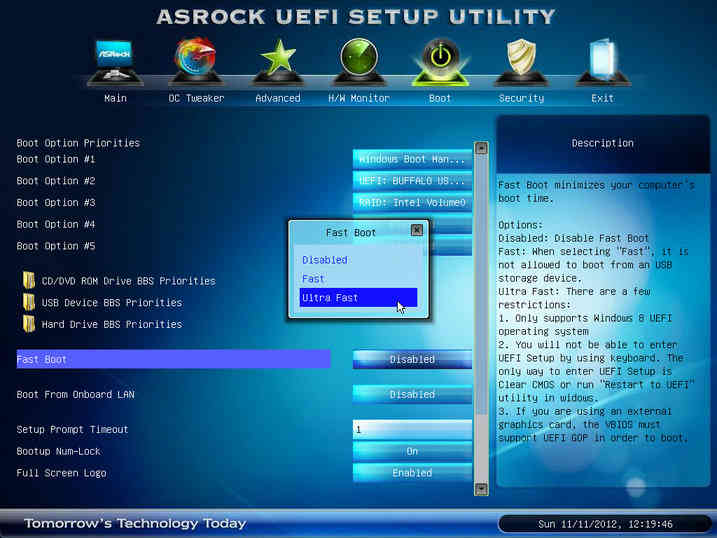This screenshot has width=717, height=538.
Task: Click the CD/DVD ROM Drive folder icon
Action: 29,280
